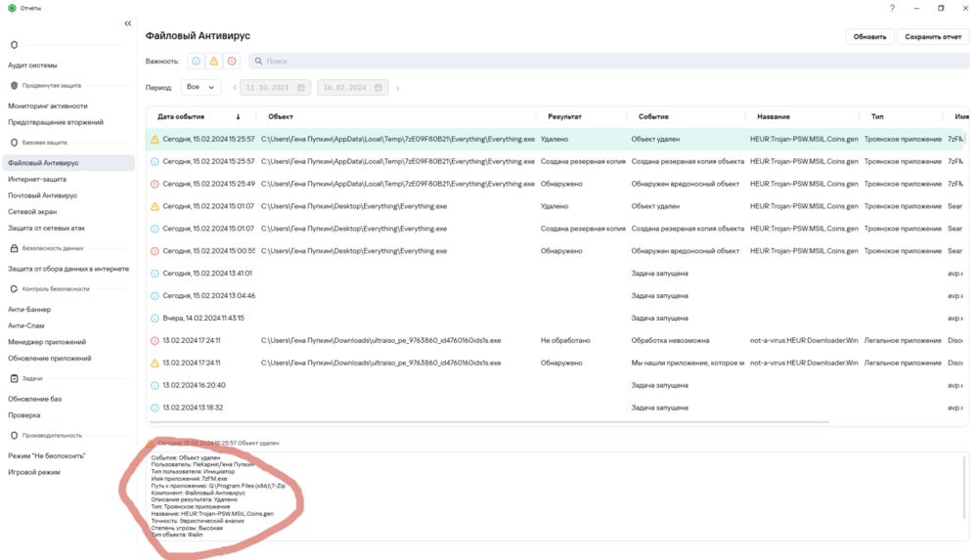Click shield icon beside Продвинутая защита
Image resolution: width=978 pixels, height=560 pixels.
[15, 85]
